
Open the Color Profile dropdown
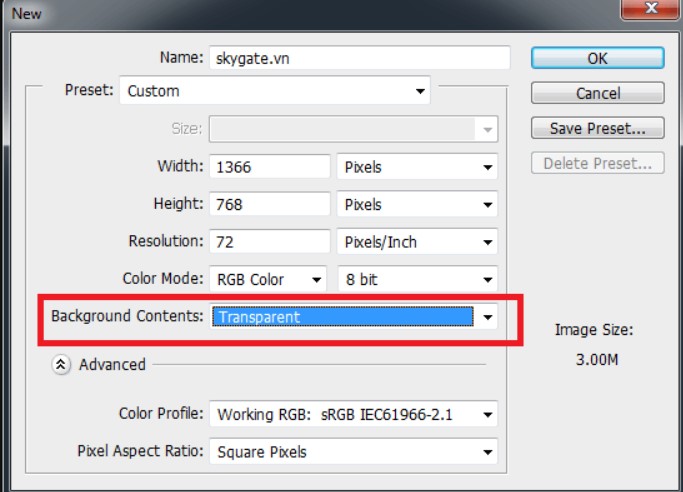[353, 414]
